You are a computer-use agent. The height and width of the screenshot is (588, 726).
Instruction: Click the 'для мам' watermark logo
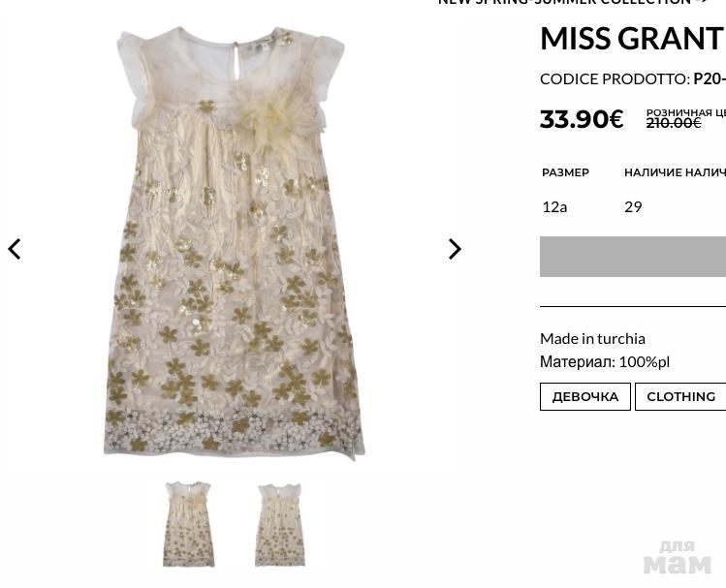pyautogui.click(x=677, y=557)
